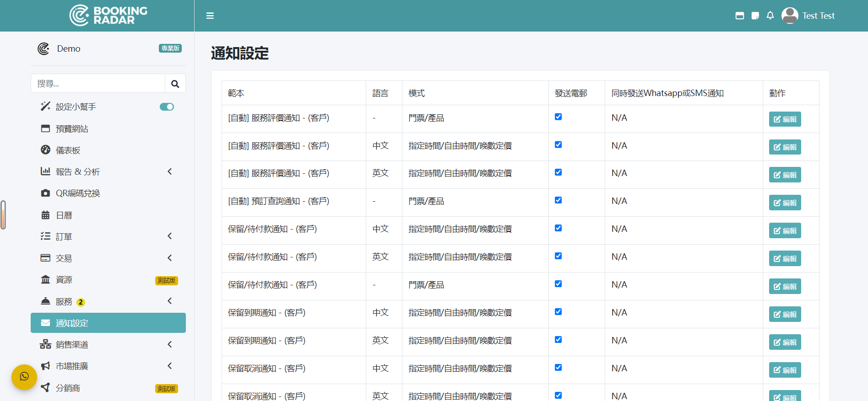Toggle the hamburger sidebar menu icon
The image size is (868, 401).
point(210,16)
